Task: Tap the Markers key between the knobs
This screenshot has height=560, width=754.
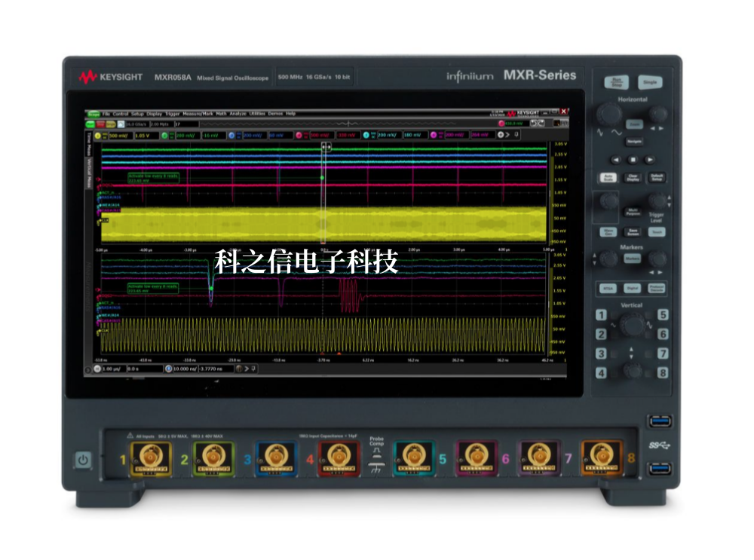Action: tap(633, 259)
